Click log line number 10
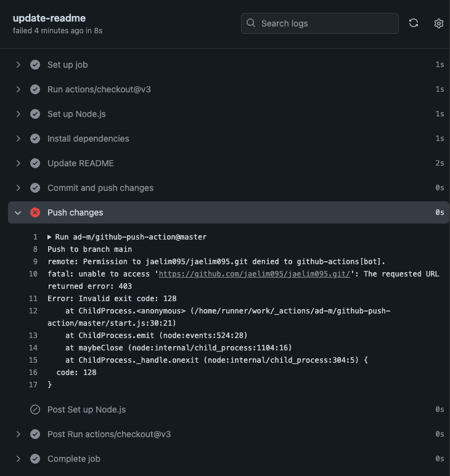This screenshot has height=476, width=450. coord(33,274)
